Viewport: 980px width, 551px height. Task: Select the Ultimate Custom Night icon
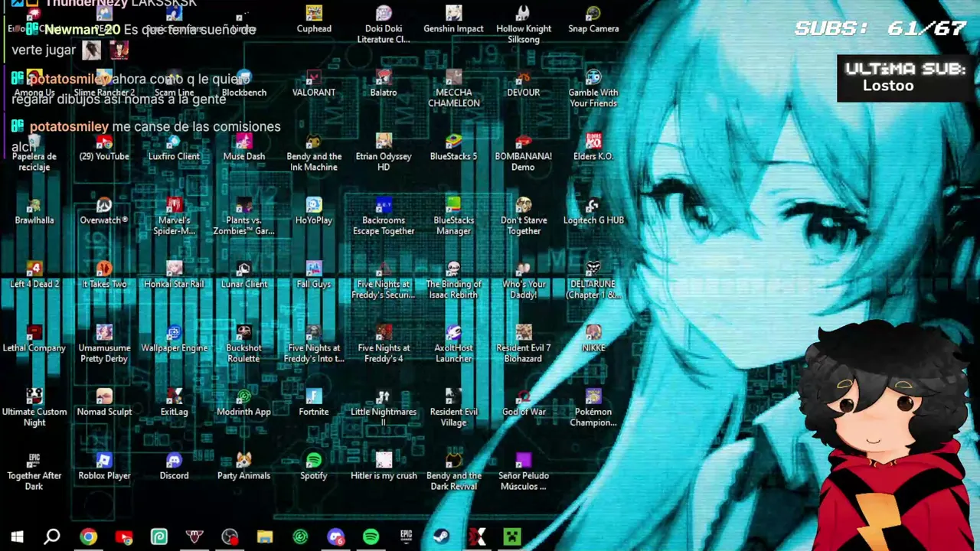point(34,408)
